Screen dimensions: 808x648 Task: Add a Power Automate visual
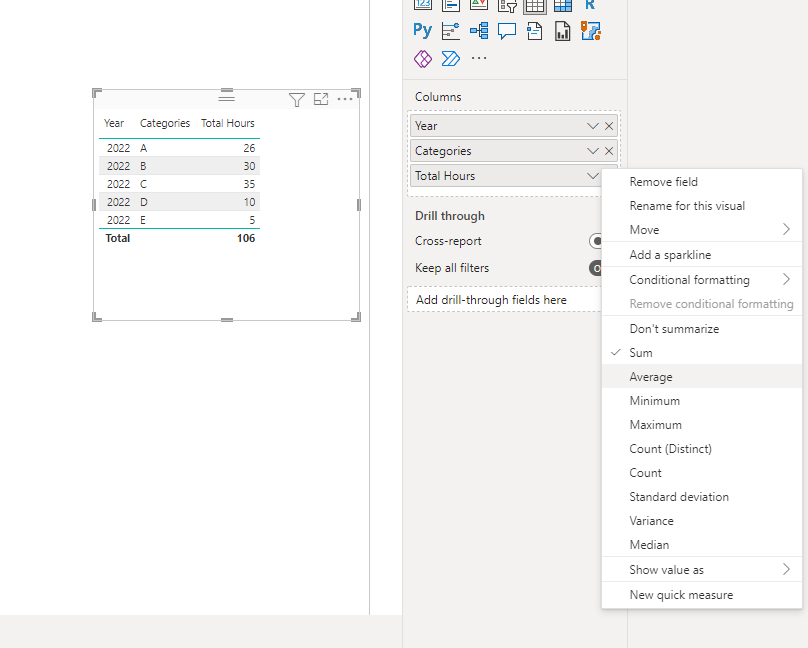click(450, 59)
